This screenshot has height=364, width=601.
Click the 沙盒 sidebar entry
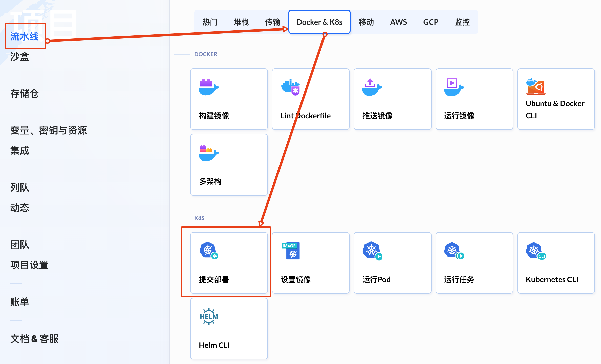click(x=19, y=57)
